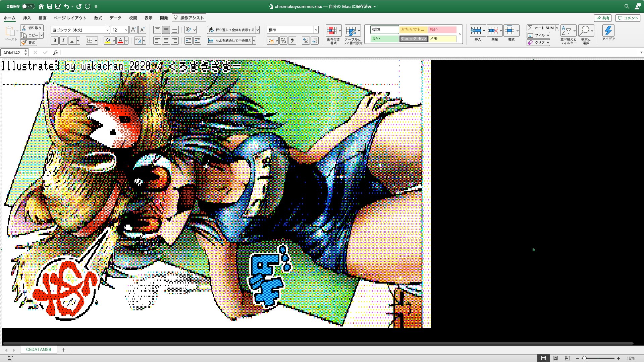
Task: Toggle align text left
Action: (x=157, y=41)
